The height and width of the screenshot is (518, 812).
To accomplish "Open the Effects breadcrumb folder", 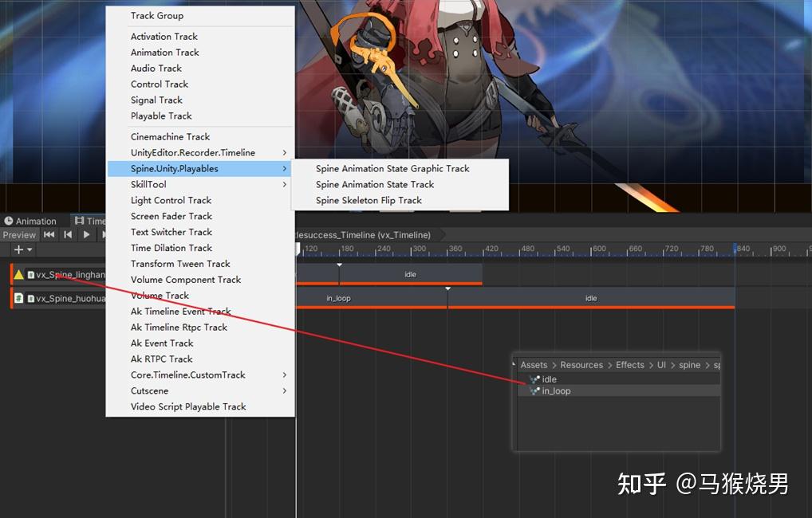I will (x=629, y=365).
